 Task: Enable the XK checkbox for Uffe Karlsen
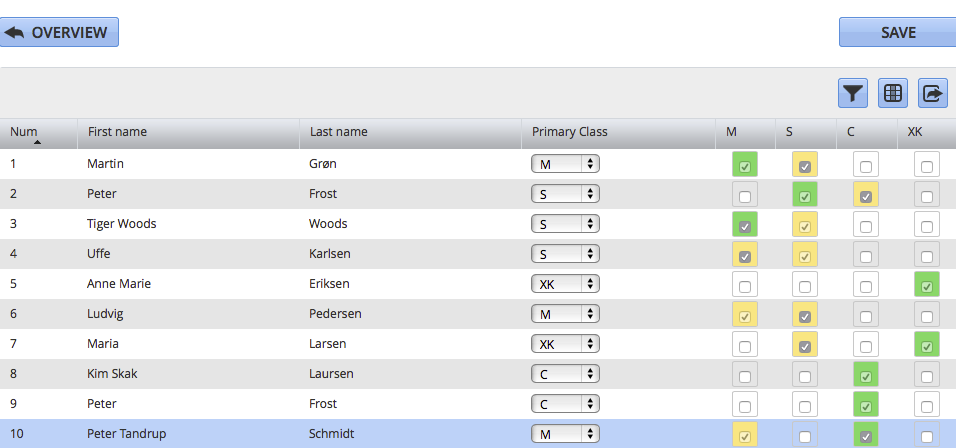[x=927, y=255]
